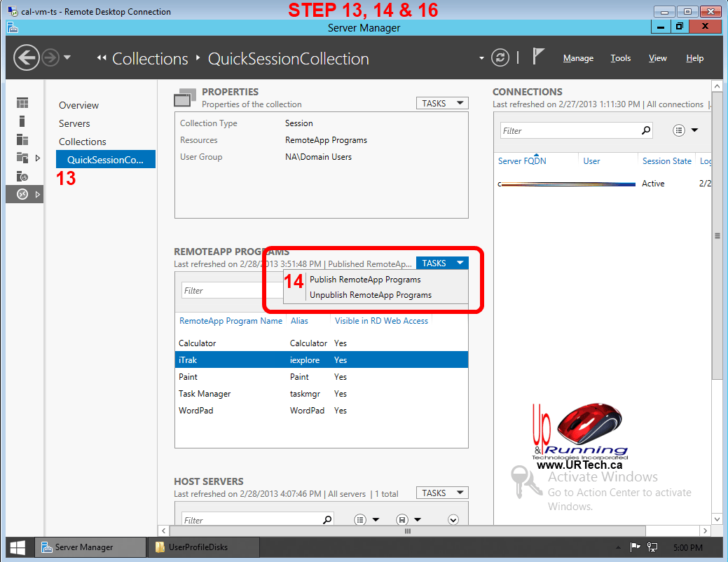The width and height of the screenshot is (728, 562).
Task: Click magnifier icon in Host Servers filter
Action: tap(327, 520)
